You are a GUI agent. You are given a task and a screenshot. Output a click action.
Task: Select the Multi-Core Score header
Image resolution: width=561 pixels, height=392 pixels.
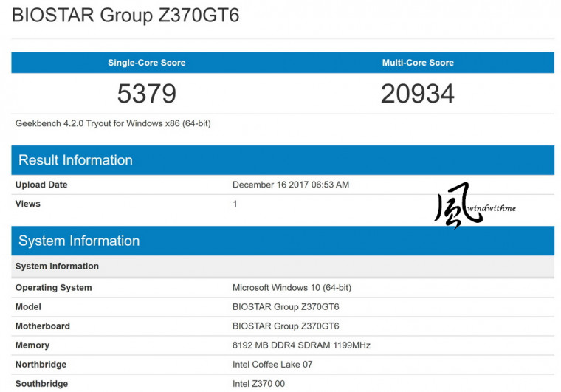pos(418,63)
